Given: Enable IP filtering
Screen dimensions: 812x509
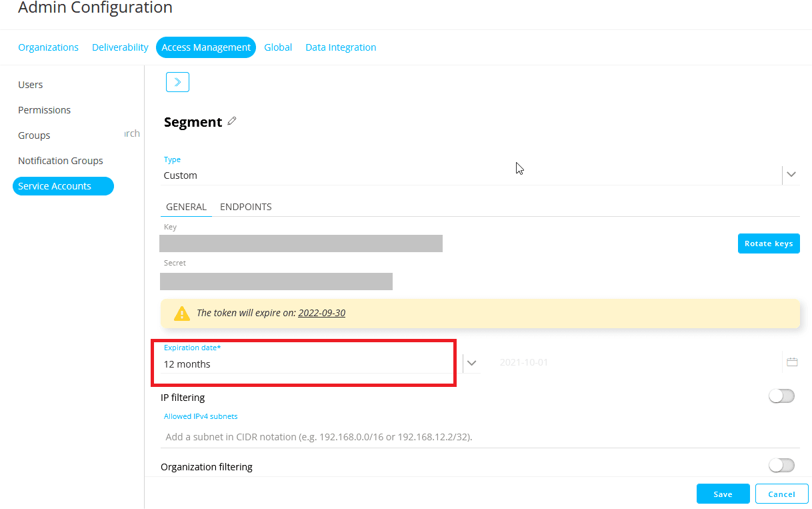Looking at the screenshot, I should (x=781, y=396).
